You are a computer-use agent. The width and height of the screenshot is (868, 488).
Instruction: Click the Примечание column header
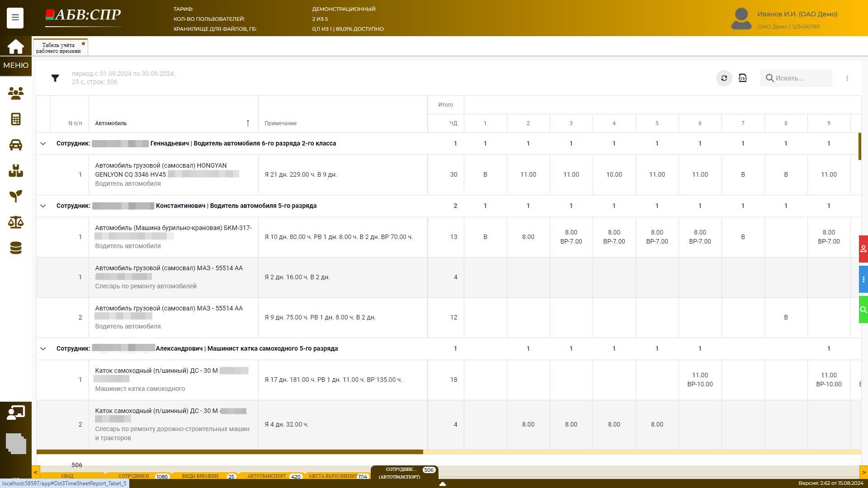[343, 123]
